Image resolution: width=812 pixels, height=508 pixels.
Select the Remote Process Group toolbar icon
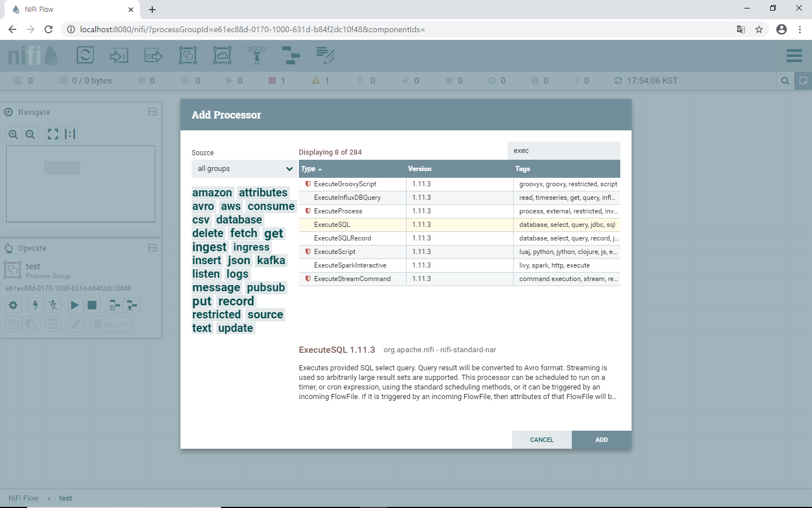click(222, 55)
